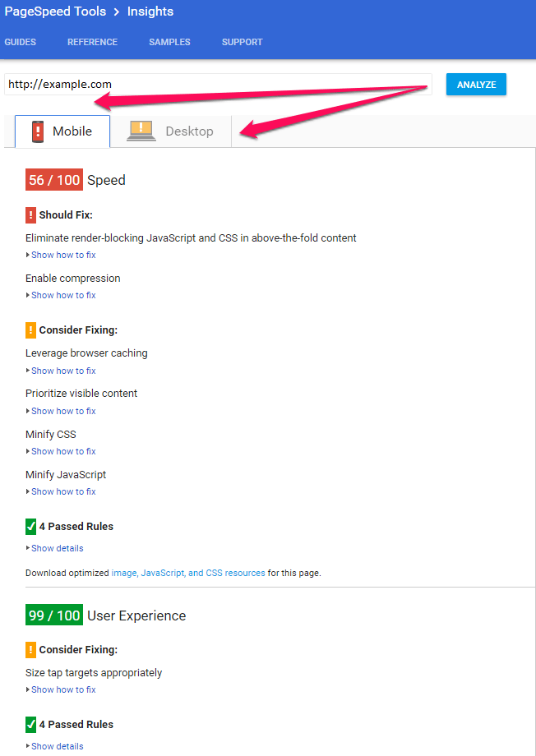Click the 56 / 100 speed score badge
Screen dimensions: 536x756
pyautogui.click(x=54, y=180)
